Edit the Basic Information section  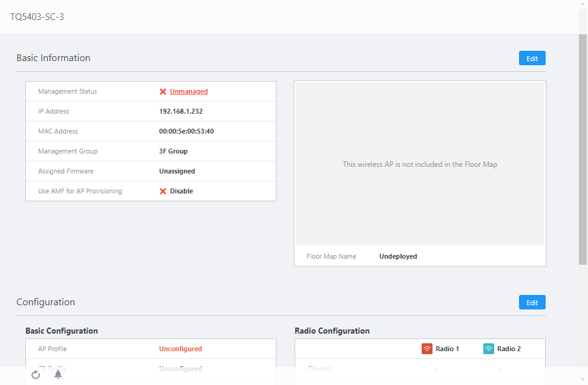click(x=532, y=58)
